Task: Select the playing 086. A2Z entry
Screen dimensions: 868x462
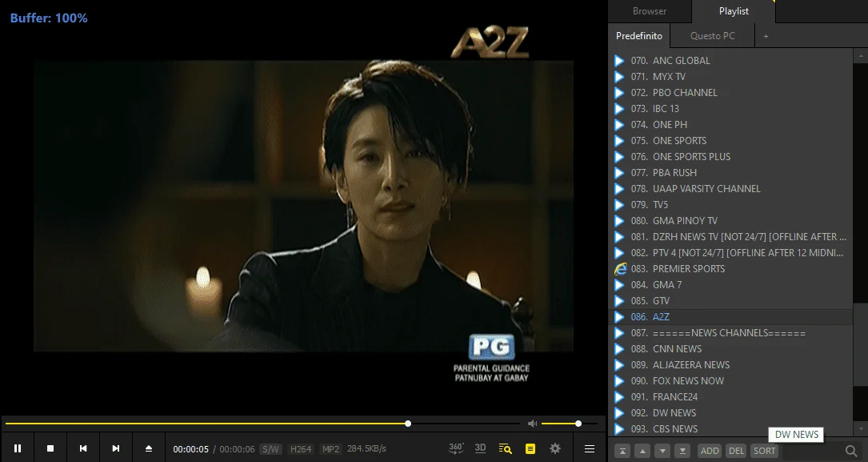Action: [x=730, y=317]
